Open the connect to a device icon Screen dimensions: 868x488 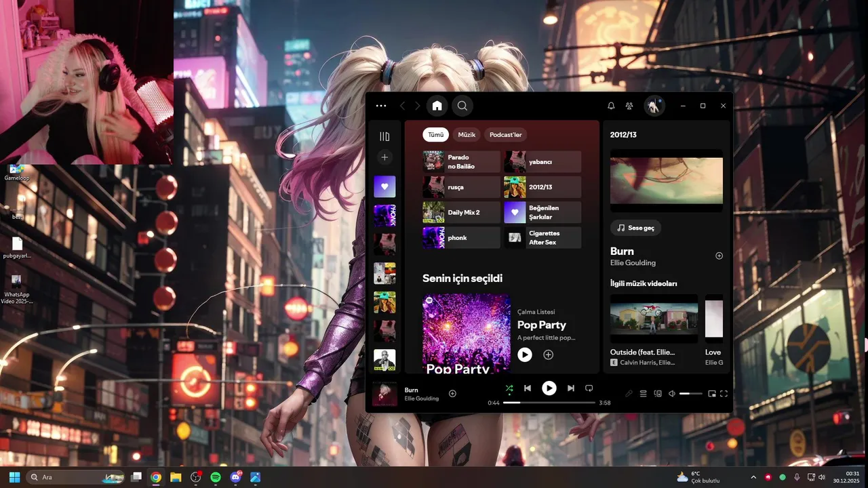(657, 394)
